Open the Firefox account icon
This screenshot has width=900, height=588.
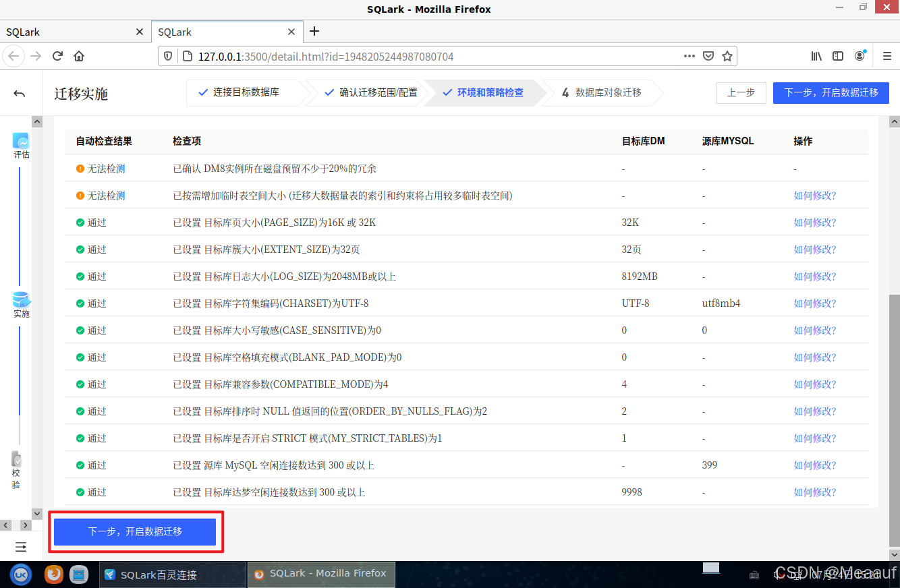click(x=860, y=55)
